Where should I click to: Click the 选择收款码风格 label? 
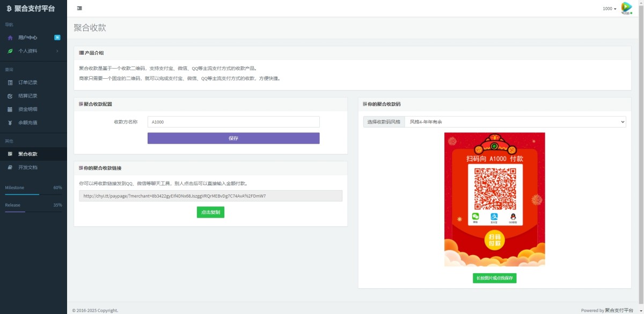384,122
